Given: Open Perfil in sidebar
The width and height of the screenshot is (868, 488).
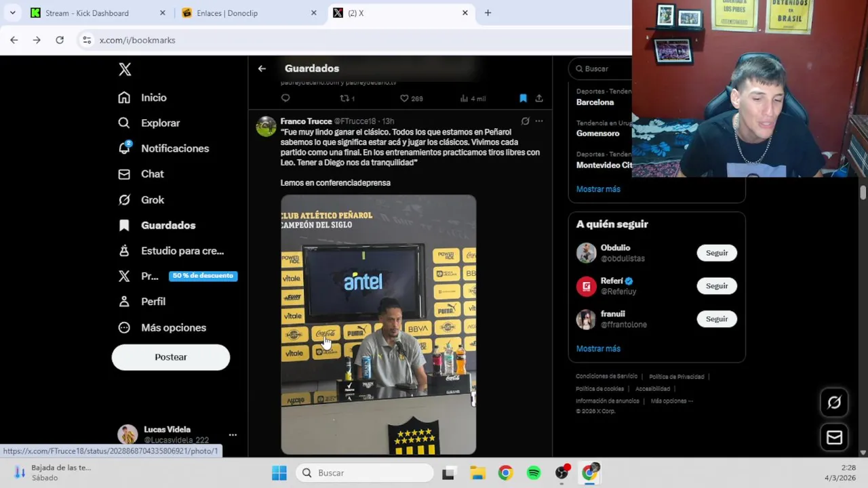Looking at the screenshot, I should pos(141,302).
